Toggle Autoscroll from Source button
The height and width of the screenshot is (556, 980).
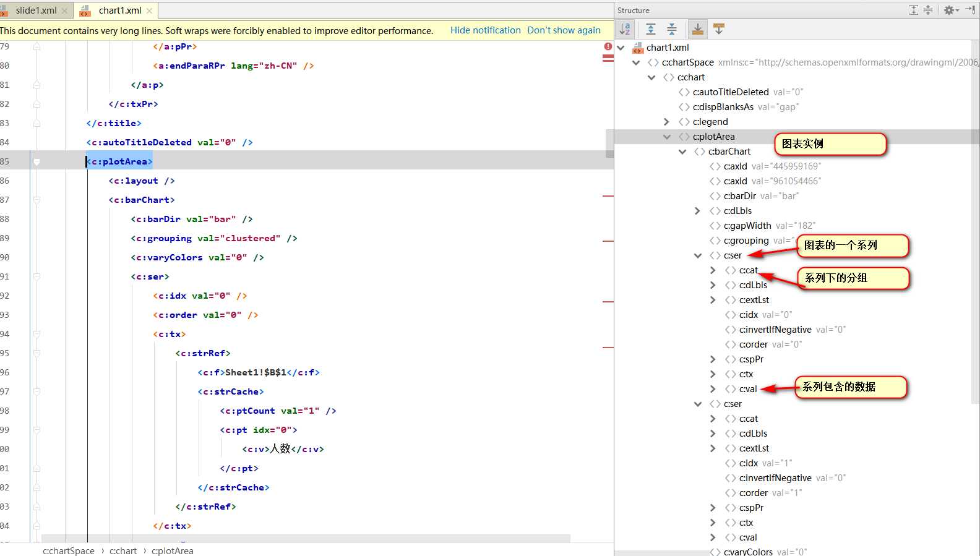tap(719, 29)
